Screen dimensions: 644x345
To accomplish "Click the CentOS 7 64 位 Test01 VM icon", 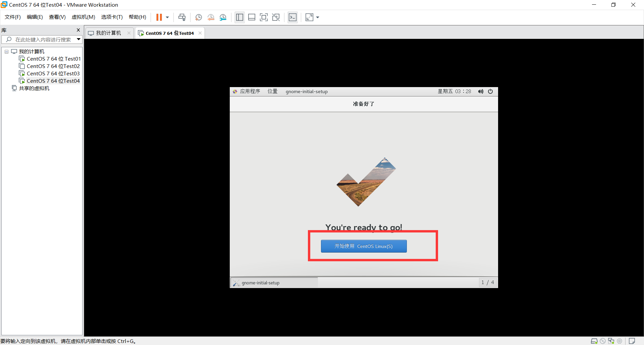I will 22,59.
